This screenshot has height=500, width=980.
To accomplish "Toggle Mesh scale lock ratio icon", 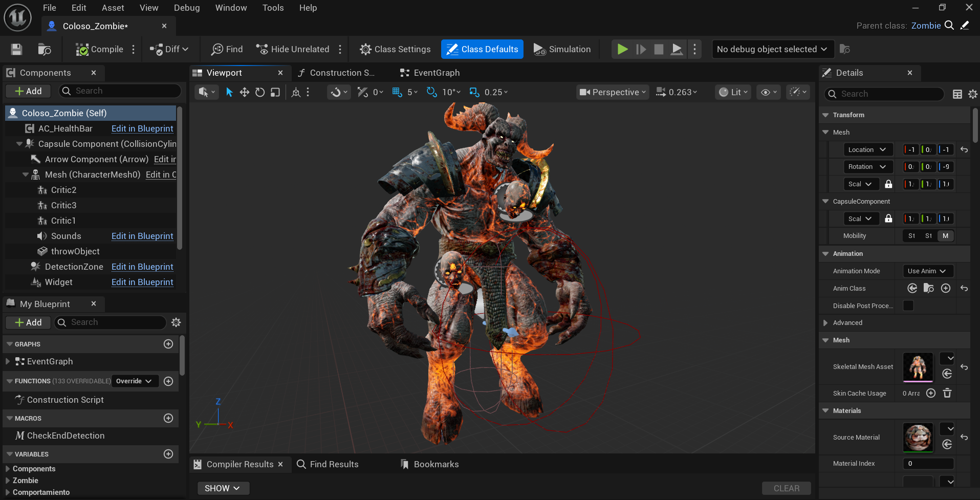I will click(888, 184).
